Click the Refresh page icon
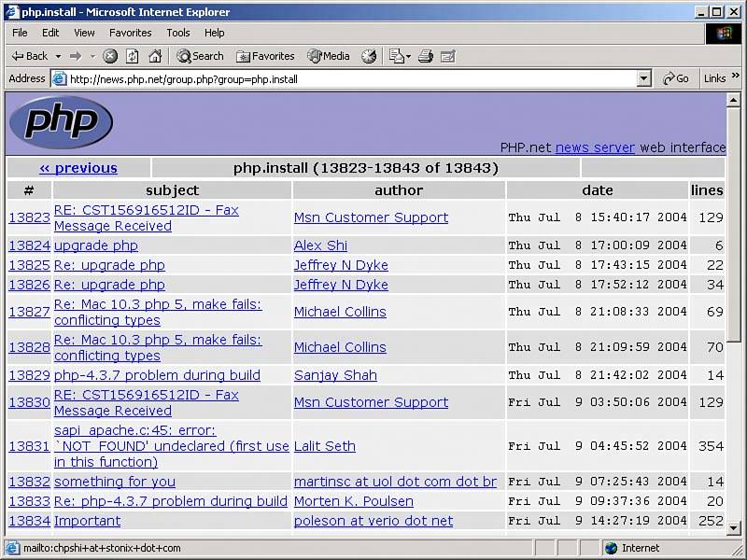This screenshot has height=560, width=747. click(x=133, y=56)
